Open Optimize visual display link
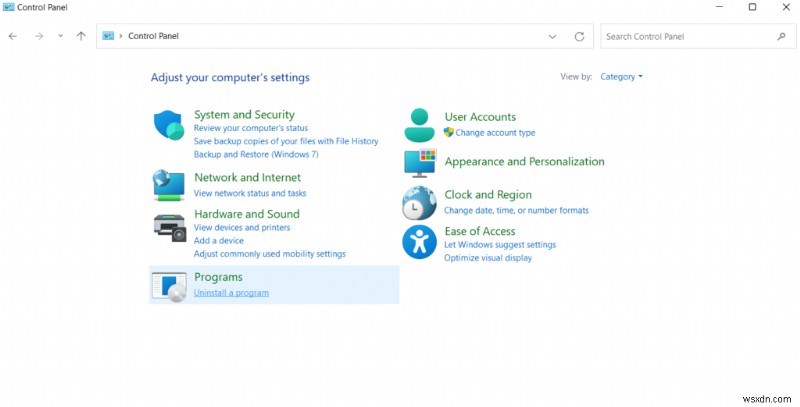The height and width of the screenshot is (407, 800). 488,258
